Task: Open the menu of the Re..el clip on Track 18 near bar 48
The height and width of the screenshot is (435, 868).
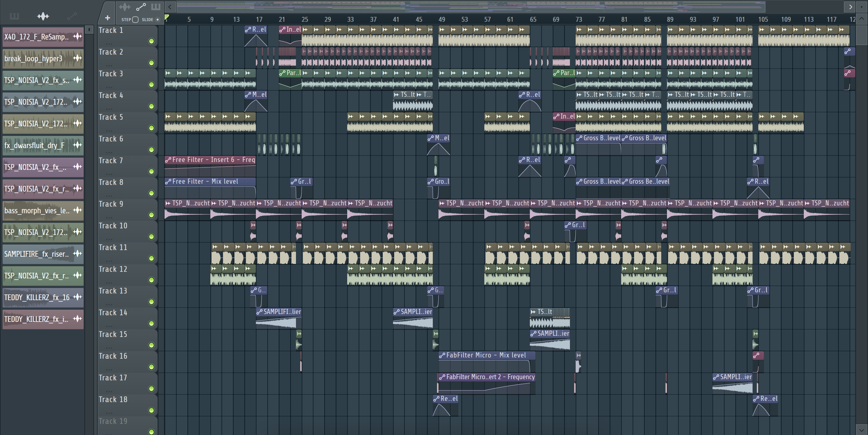Action: point(436,398)
